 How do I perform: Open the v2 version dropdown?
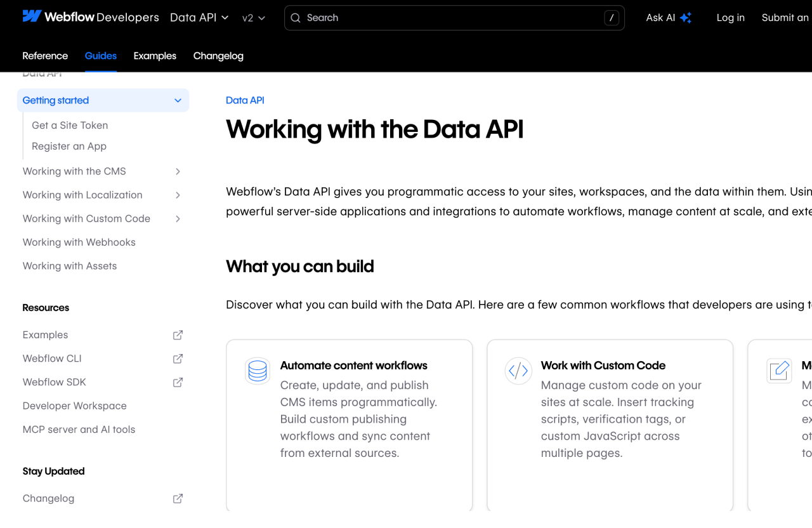click(x=254, y=18)
